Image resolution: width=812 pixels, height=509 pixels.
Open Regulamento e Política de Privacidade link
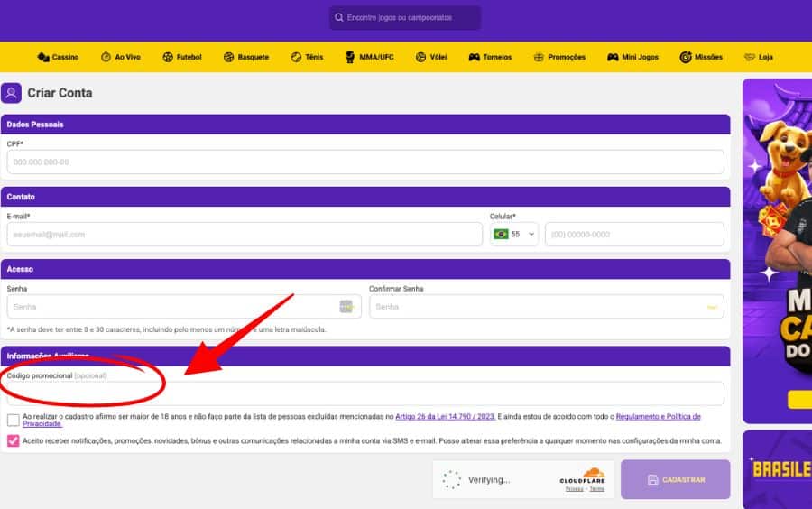tap(657, 417)
